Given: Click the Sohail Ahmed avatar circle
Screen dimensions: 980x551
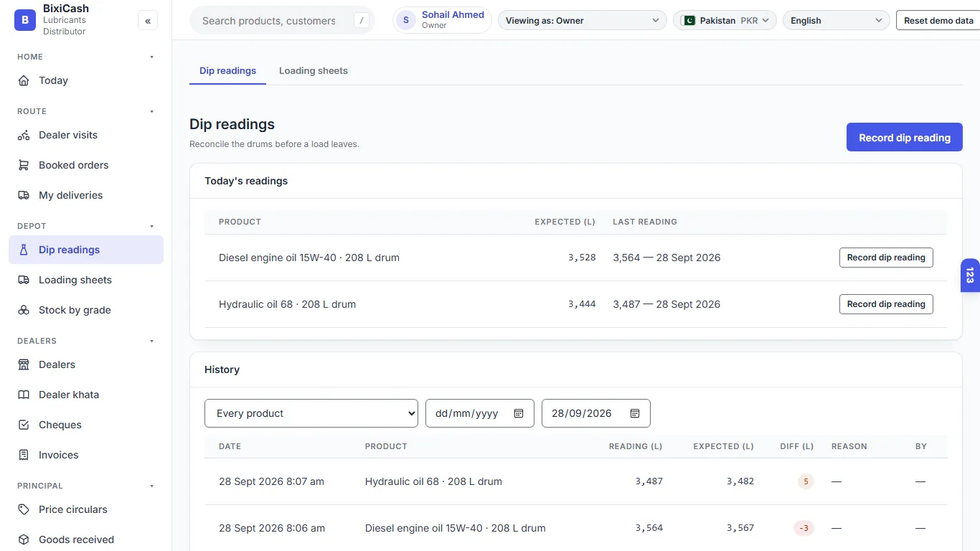Looking at the screenshot, I should coord(406,20).
